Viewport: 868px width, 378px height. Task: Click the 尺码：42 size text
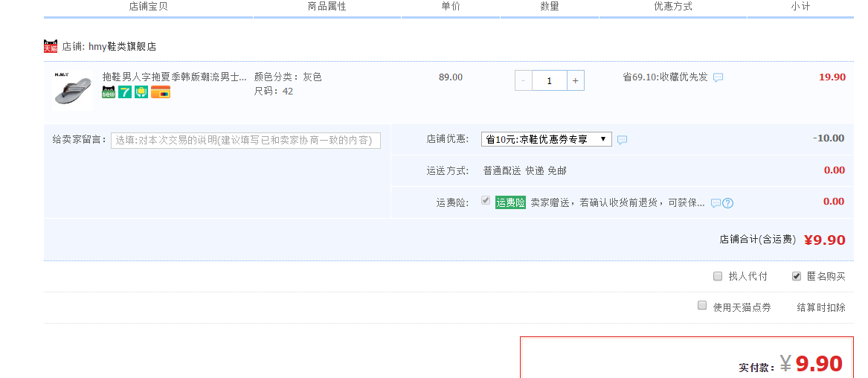click(274, 92)
